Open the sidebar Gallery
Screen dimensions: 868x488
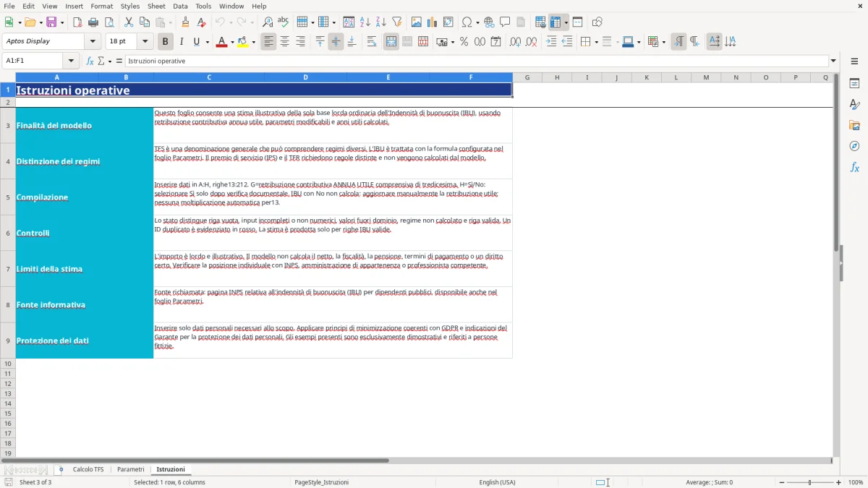[854, 126]
